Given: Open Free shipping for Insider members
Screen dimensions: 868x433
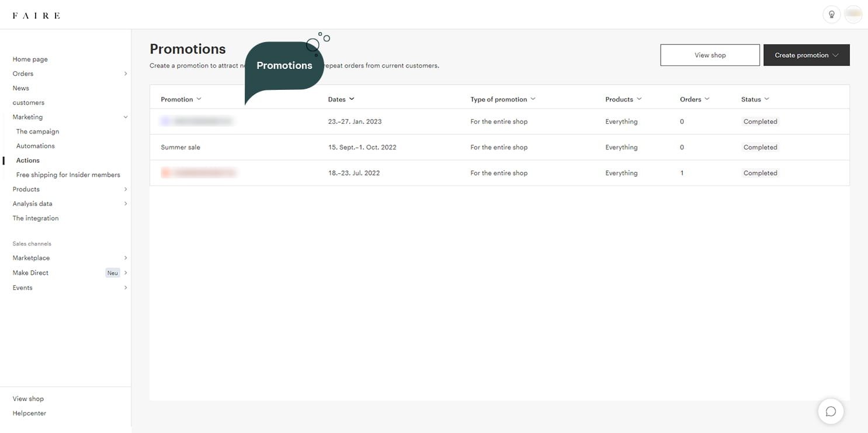Looking at the screenshot, I should click(x=68, y=175).
